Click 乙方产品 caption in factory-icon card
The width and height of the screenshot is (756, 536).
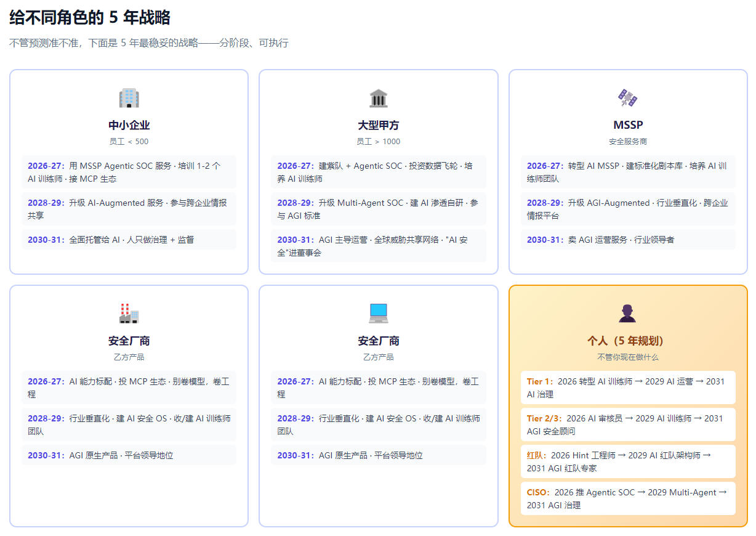coord(129,357)
